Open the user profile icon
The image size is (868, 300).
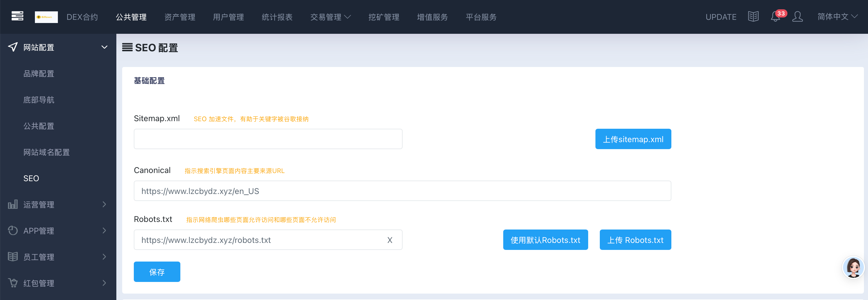click(x=797, y=17)
